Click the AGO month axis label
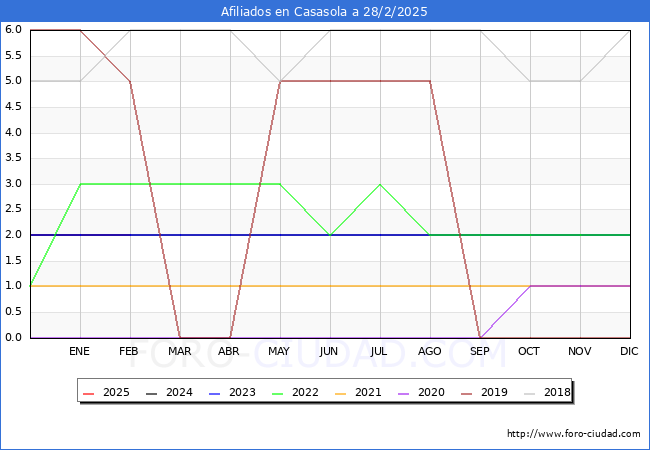The height and width of the screenshot is (450, 650). (429, 351)
